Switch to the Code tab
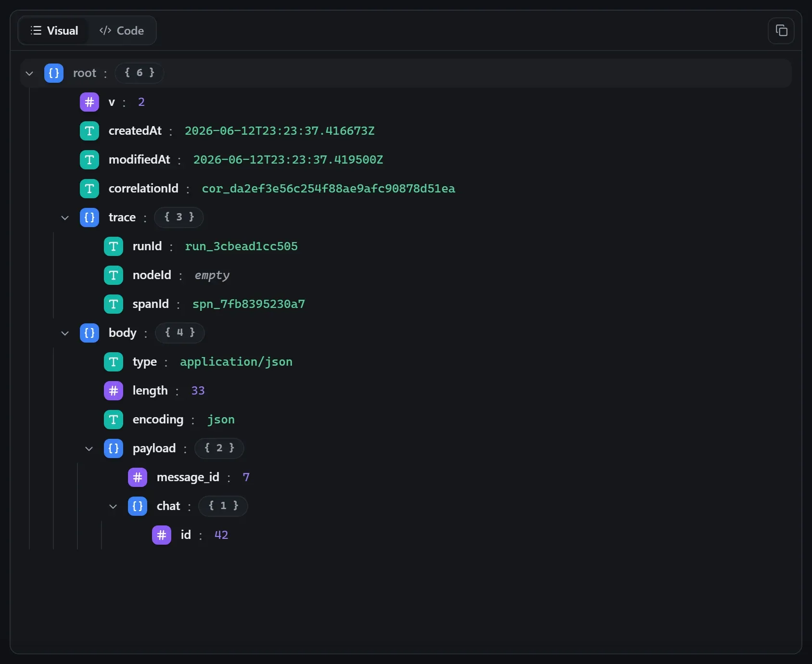 [x=122, y=31]
